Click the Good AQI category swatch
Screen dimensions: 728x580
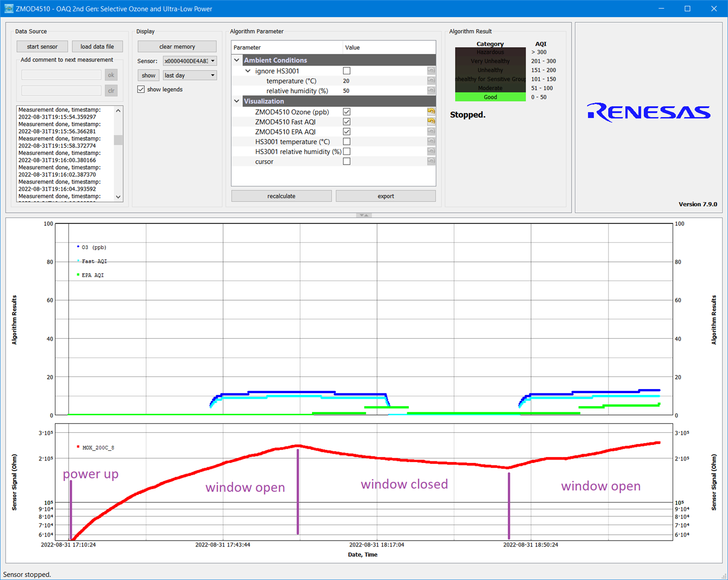[x=490, y=97]
